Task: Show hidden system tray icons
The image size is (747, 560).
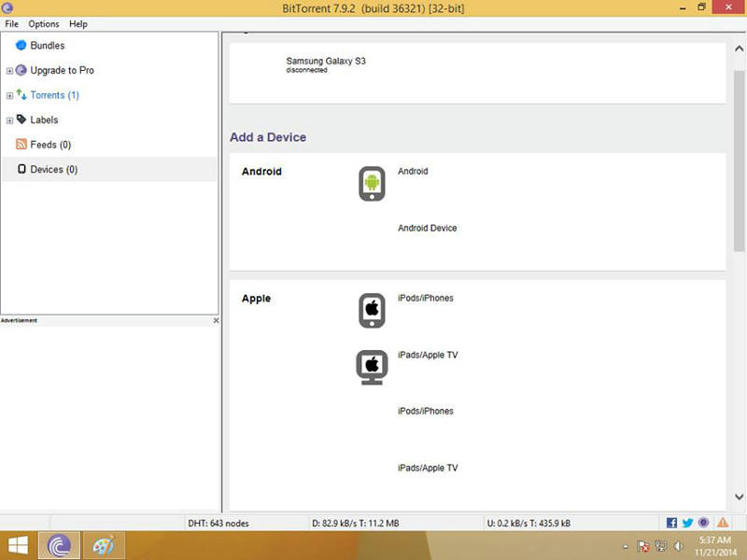Action: (x=626, y=546)
